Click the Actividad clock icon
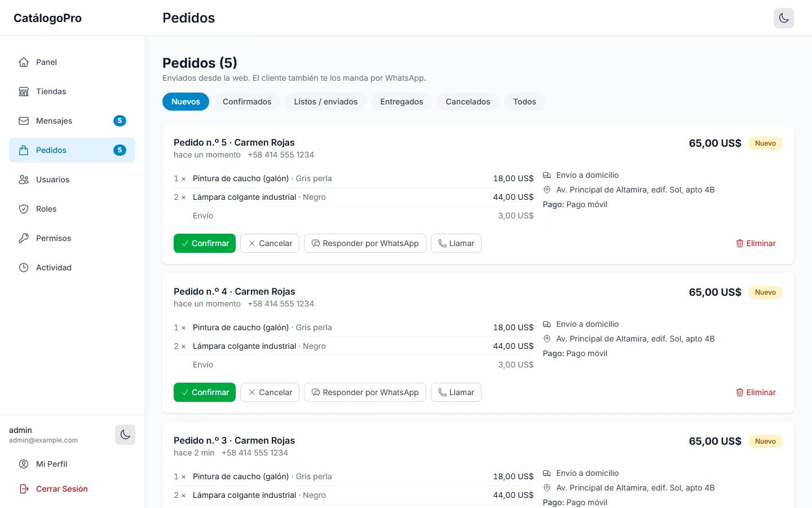812x508 pixels. click(24, 268)
